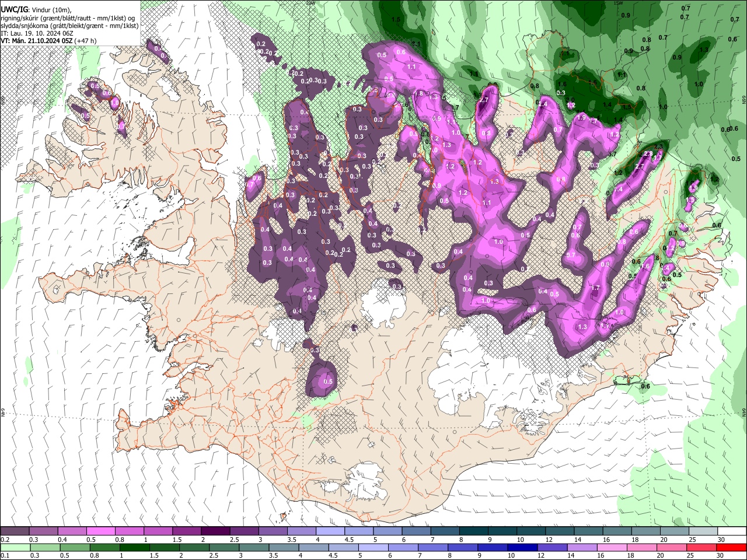Select the 2.5 violet swatch in top legend row
The image size is (747, 560).
click(244, 531)
